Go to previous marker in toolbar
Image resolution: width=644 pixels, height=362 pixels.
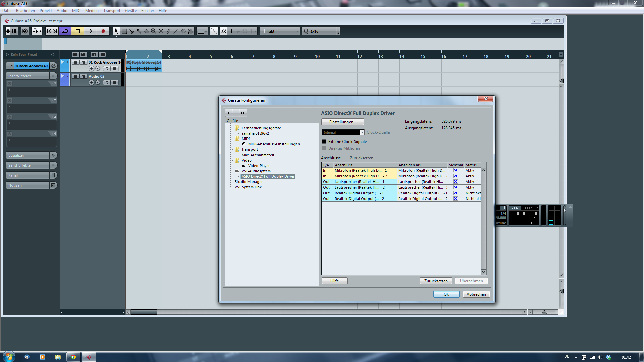(49, 31)
